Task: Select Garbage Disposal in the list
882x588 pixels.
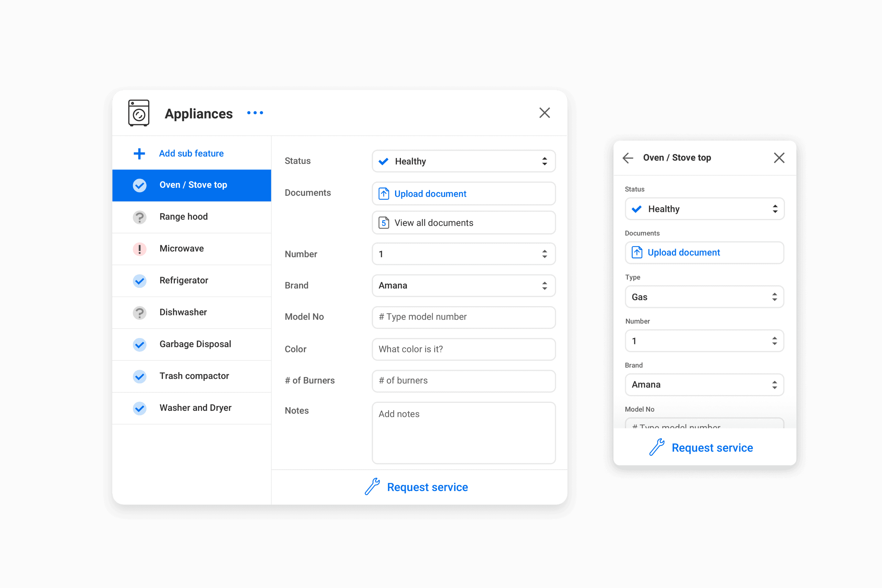Action: point(191,345)
